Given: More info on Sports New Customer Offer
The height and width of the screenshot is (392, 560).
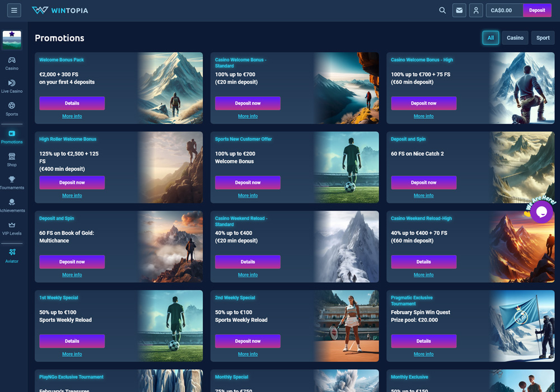Looking at the screenshot, I should click(248, 195).
